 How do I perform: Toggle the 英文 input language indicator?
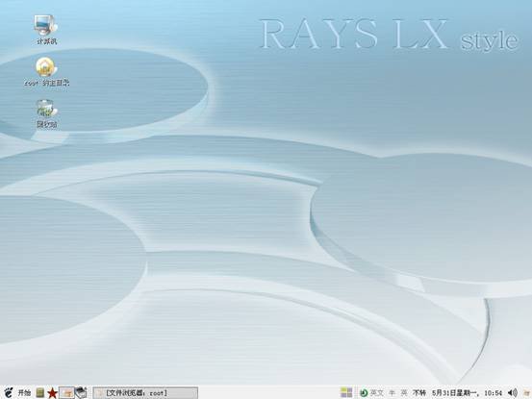(x=376, y=393)
